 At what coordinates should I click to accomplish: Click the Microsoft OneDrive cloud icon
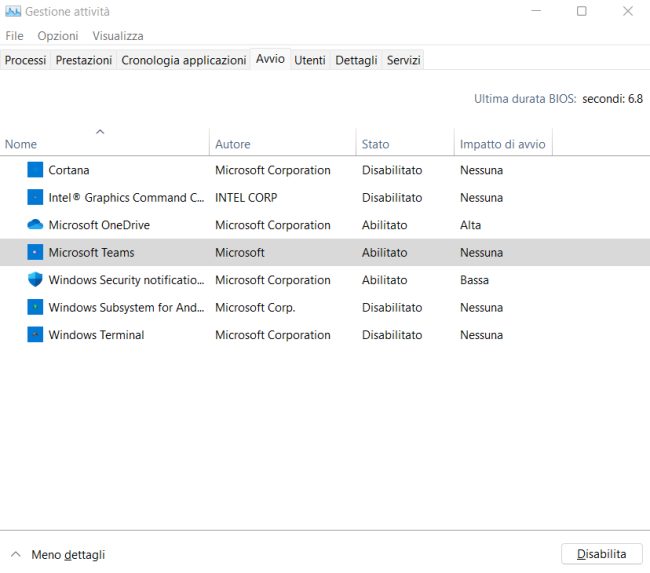[35, 225]
